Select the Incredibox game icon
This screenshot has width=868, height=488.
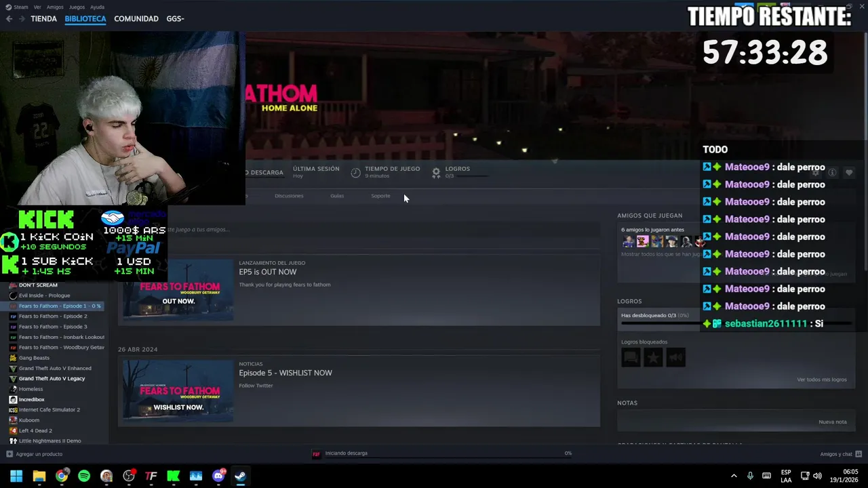point(13,400)
